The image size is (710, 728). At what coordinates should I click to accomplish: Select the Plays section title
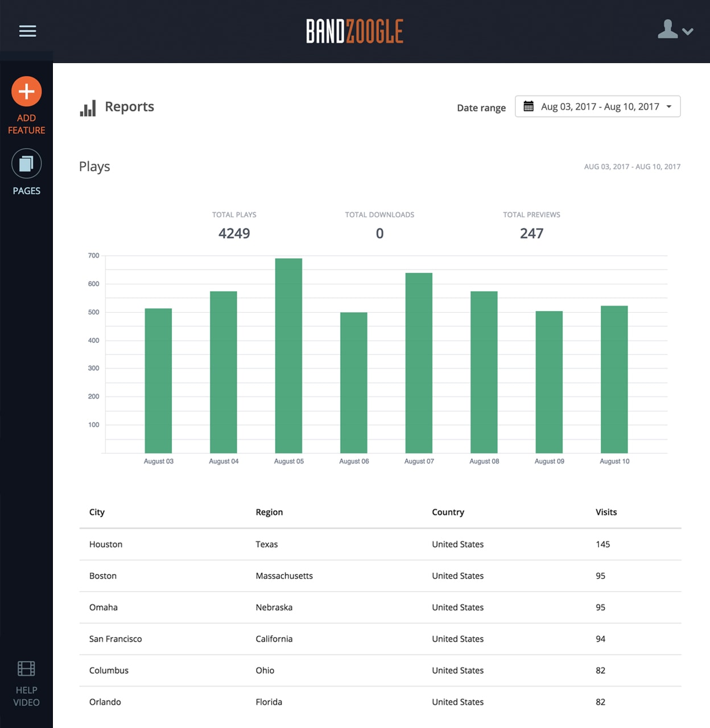(x=94, y=167)
